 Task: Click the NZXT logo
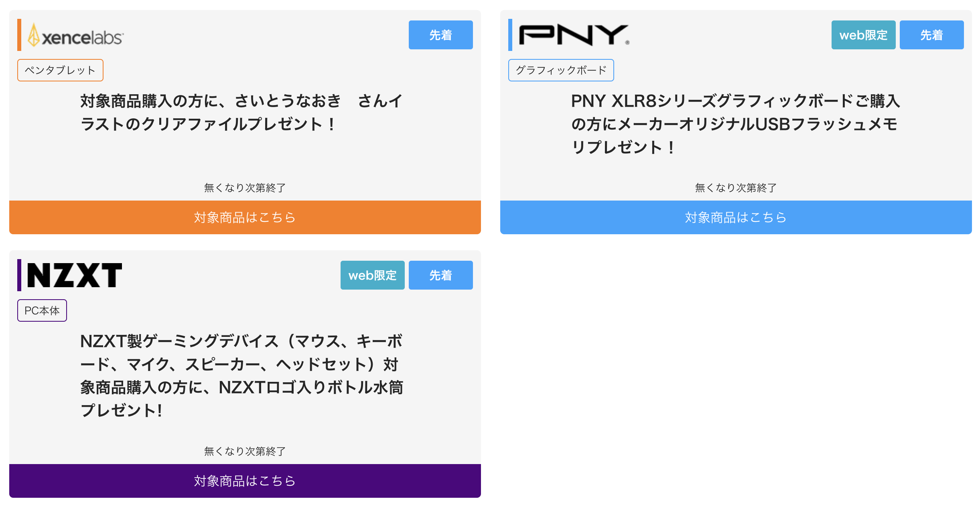tap(74, 275)
